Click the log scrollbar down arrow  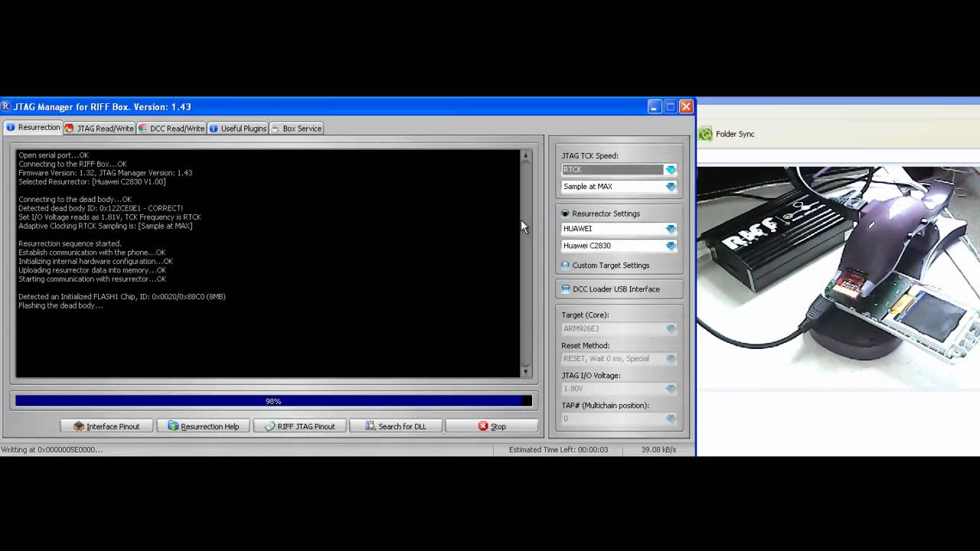pos(525,372)
